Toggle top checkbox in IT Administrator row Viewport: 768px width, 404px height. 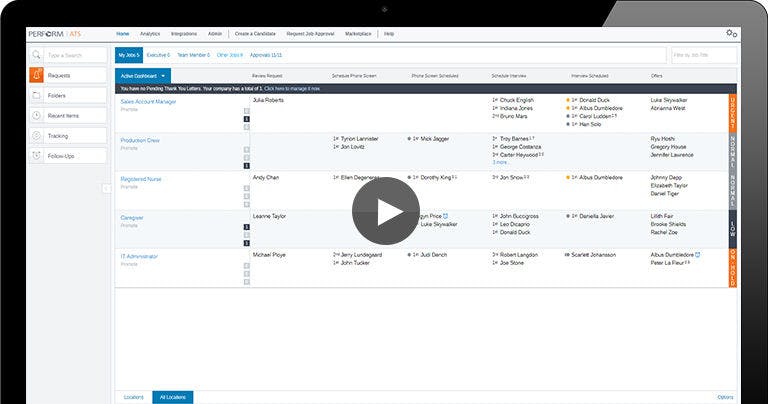click(246, 266)
